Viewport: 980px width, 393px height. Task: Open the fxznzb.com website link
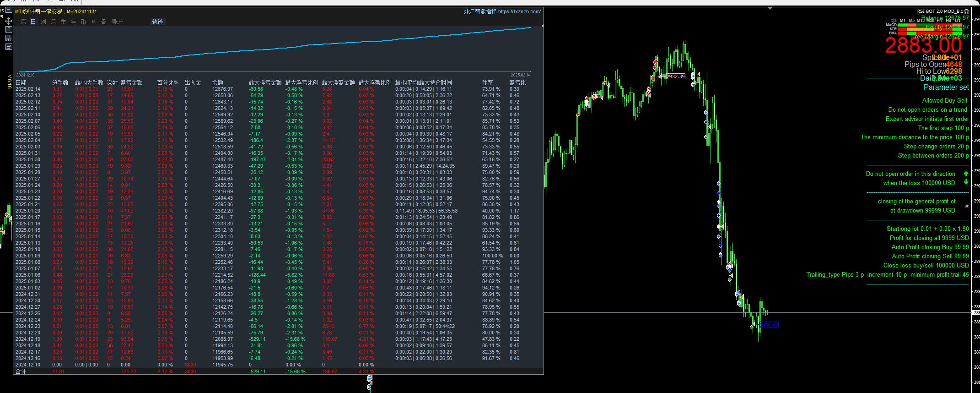point(519,11)
